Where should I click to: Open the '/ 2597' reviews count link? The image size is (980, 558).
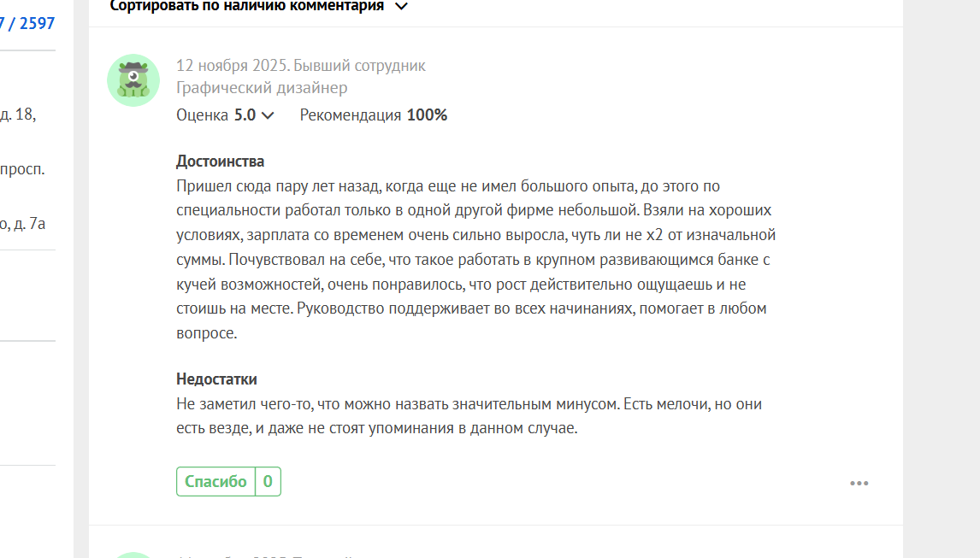click(27, 24)
